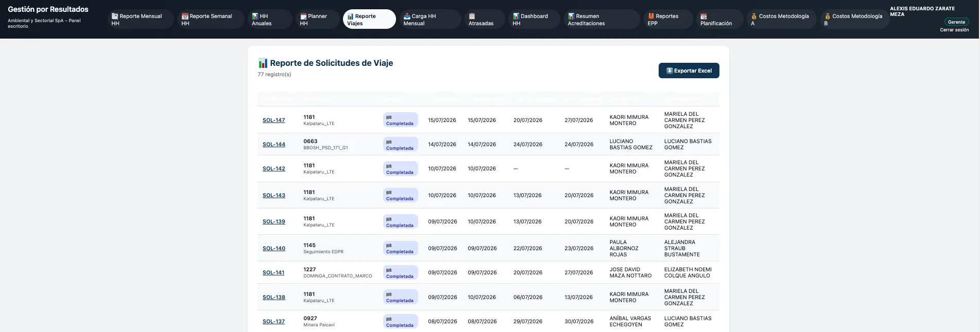This screenshot has height=332, width=980.
Task: Open travel request SOL-142
Action: coord(273,168)
